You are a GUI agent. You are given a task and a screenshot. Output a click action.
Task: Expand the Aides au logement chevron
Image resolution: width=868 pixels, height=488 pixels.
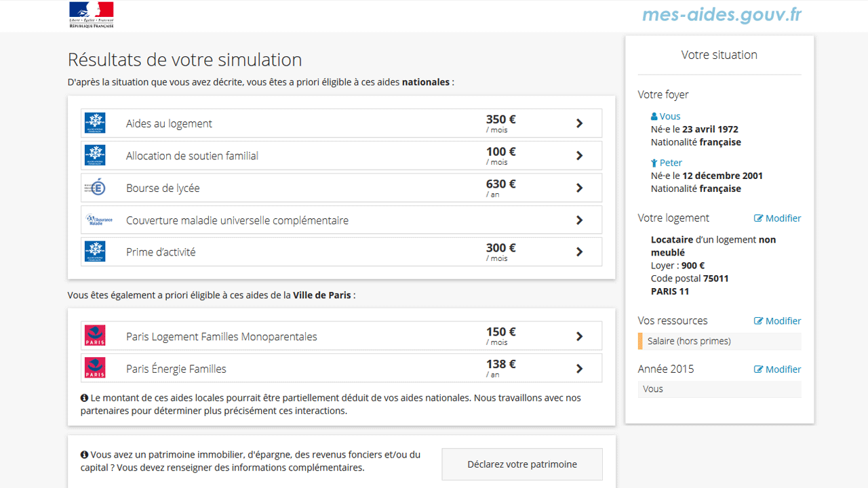(580, 123)
